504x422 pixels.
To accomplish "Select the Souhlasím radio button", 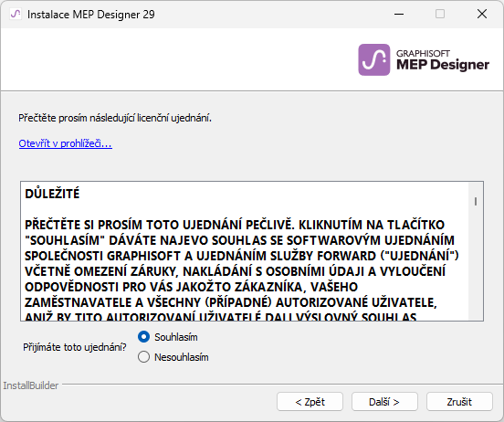I will coord(143,337).
